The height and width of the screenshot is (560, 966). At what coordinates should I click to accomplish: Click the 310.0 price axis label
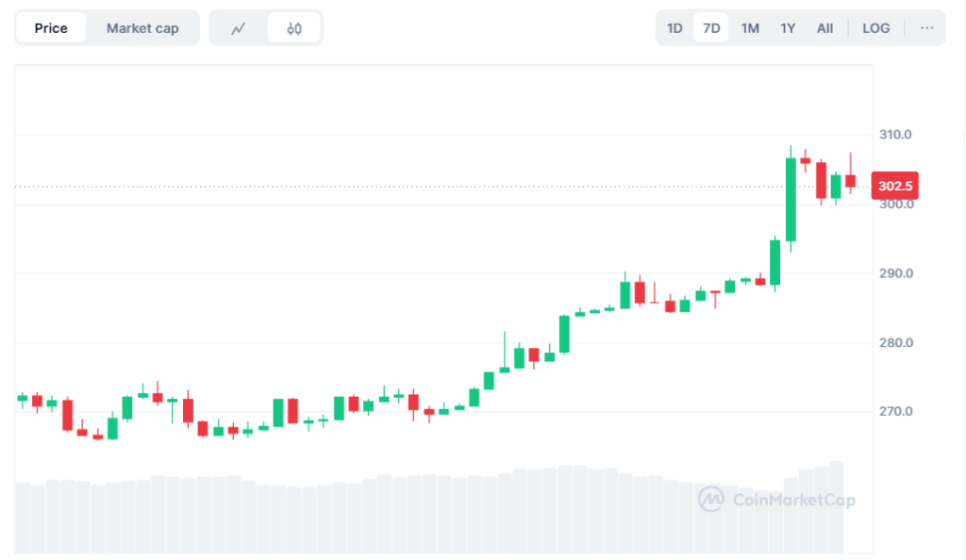(894, 135)
